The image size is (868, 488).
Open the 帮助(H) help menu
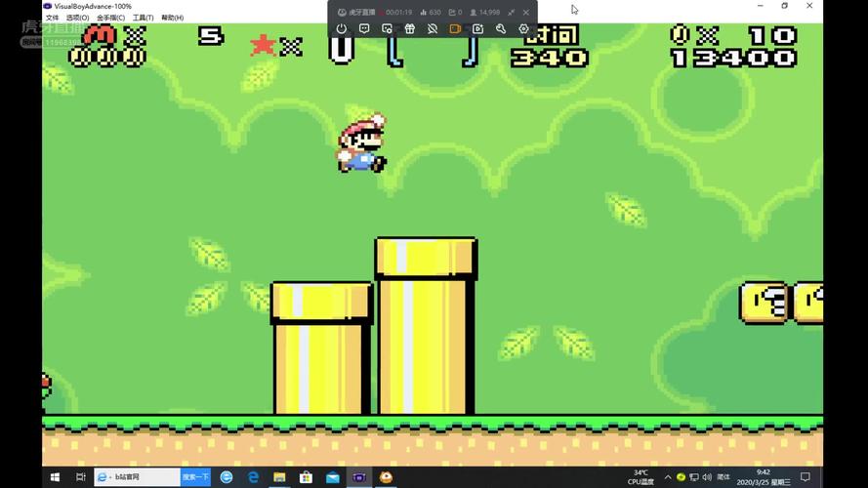172,18
